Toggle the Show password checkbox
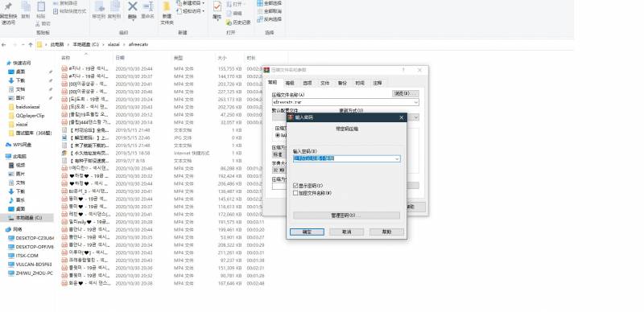This screenshot has height=312, width=644. 295,186
